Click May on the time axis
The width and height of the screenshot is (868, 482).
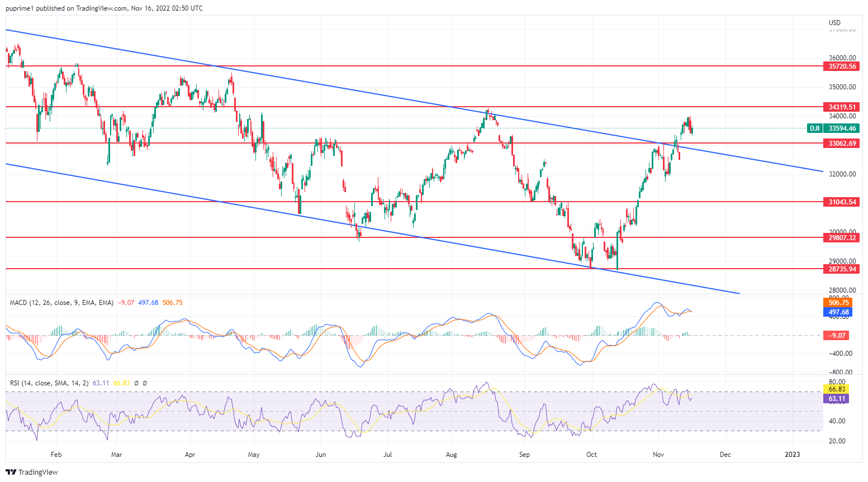click(254, 455)
